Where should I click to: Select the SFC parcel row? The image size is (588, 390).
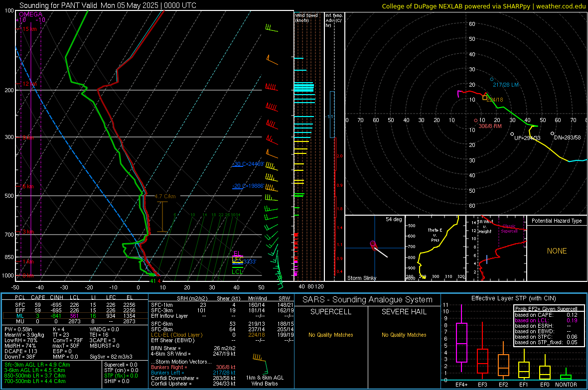[75, 305]
